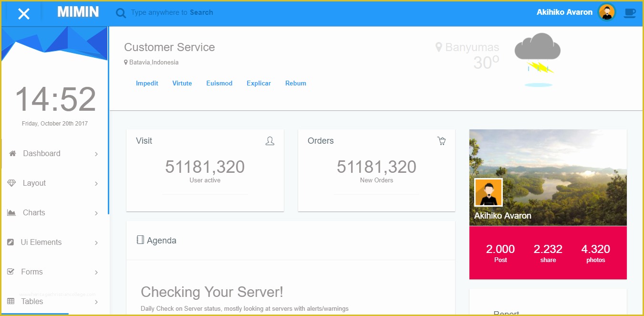Click the Ui Elements pencil icon
Viewport: 644px width, 316px height.
click(x=11, y=242)
